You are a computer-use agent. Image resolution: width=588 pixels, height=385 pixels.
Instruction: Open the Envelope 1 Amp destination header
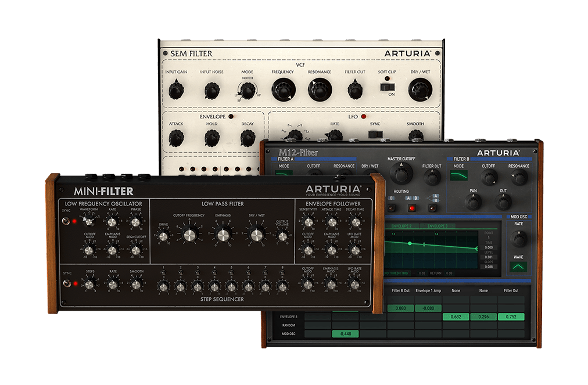(428, 290)
